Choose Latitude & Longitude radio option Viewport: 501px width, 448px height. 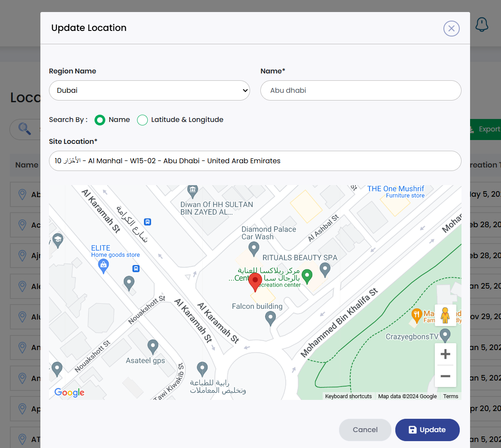(142, 120)
